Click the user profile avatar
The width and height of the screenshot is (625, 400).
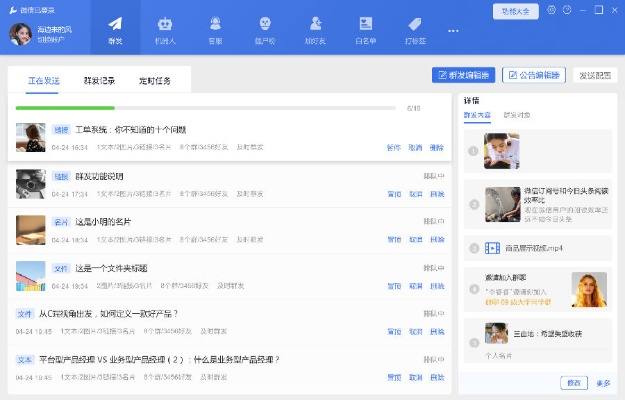(x=20, y=34)
